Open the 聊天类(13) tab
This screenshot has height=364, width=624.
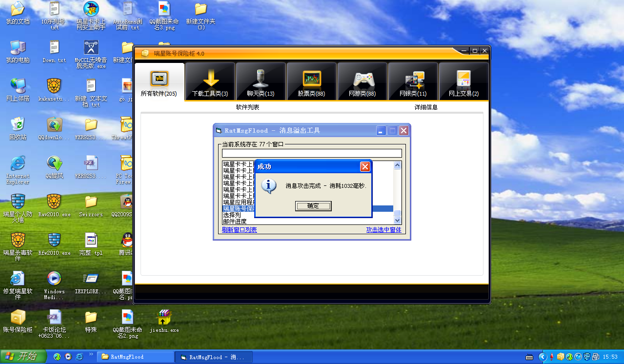261,81
